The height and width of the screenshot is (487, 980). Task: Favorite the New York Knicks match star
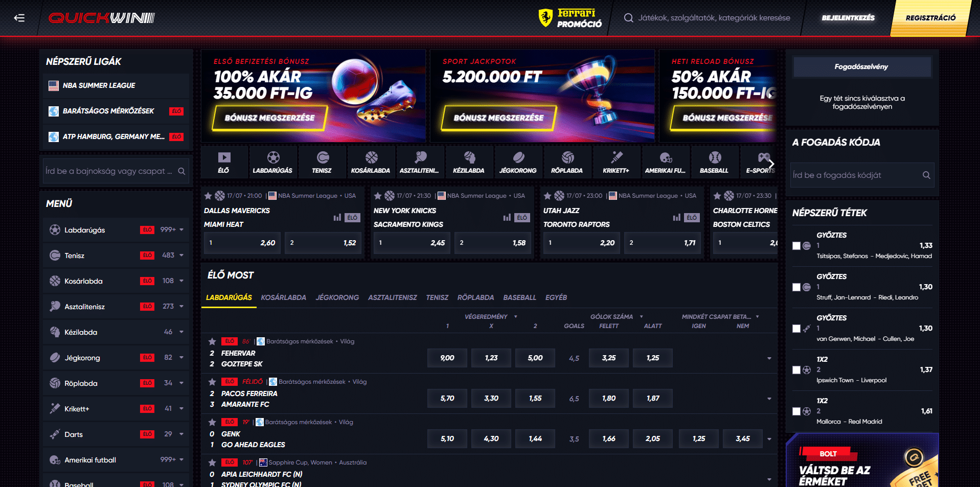pos(378,196)
